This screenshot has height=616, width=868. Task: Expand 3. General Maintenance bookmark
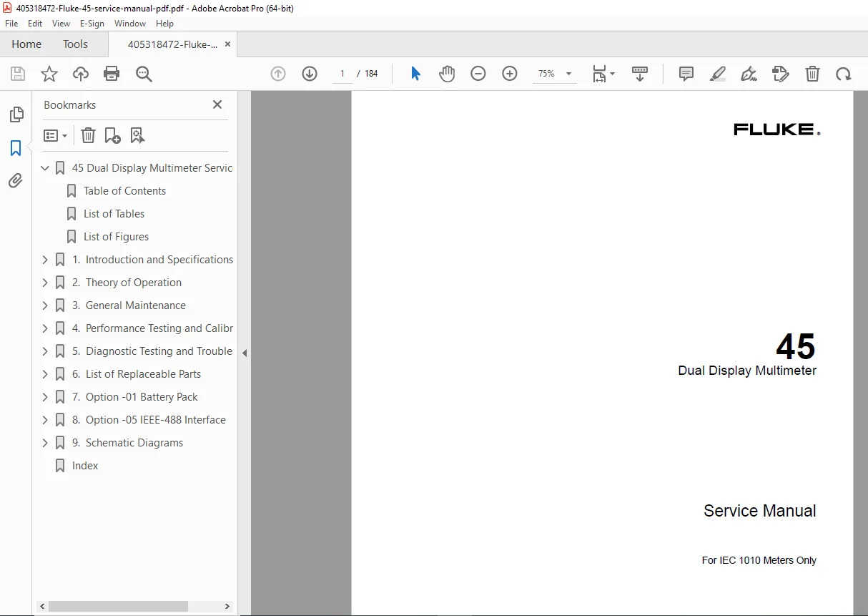tap(45, 305)
